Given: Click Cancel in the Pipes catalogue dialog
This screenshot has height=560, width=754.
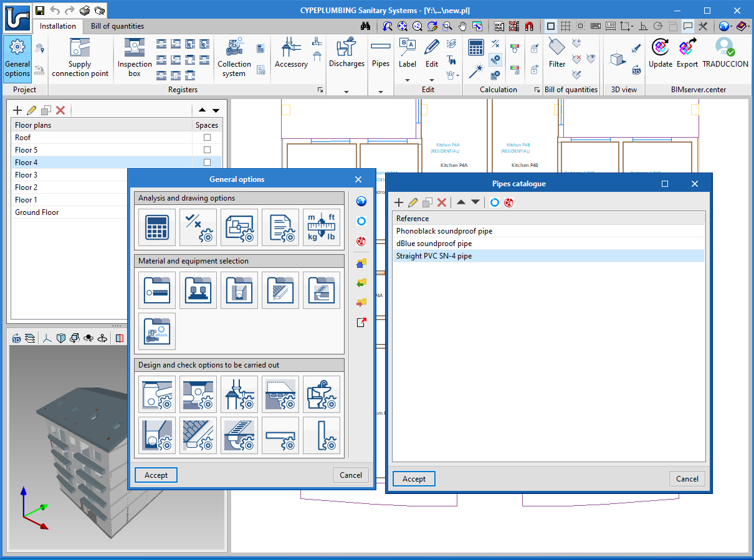Looking at the screenshot, I should (x=687, y=479).
